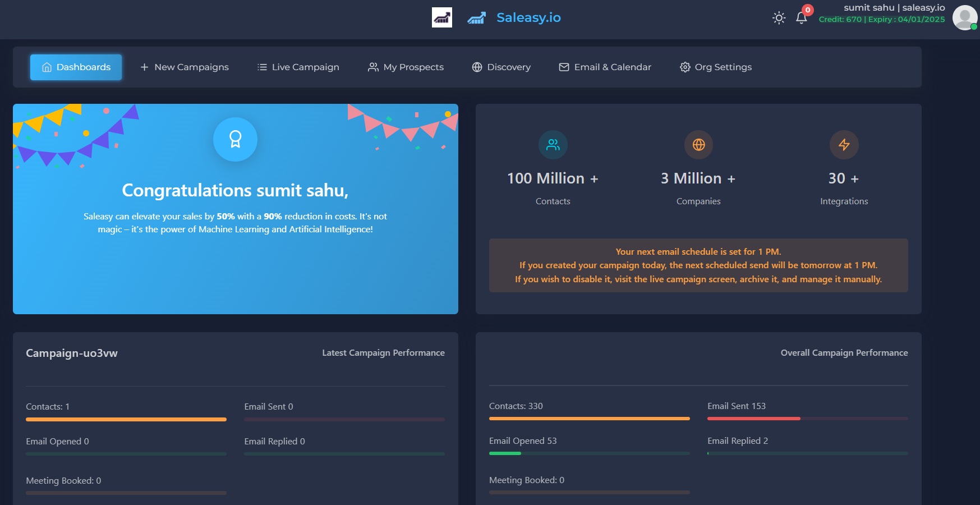
Task: Click the My Prospects people icon
Action: (373, 67)
